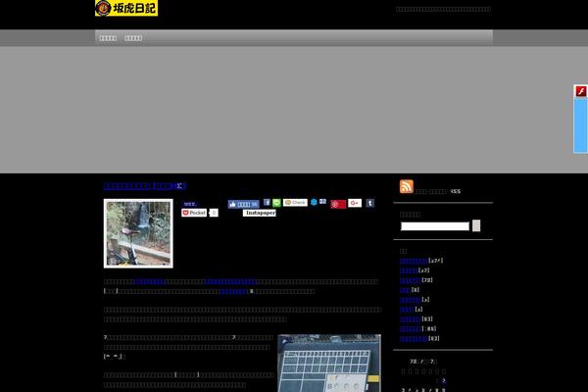This screenshot has height=392, width=588.
Task: Click the blue hexagon share icon
Action: 314,202
